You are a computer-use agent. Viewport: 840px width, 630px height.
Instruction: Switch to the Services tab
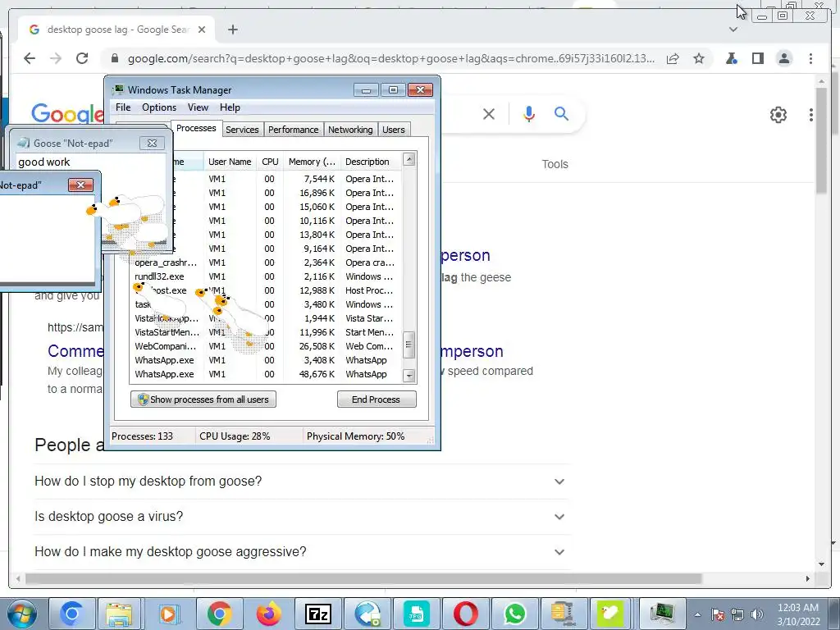pyautogui.click(x=242, y=130)
